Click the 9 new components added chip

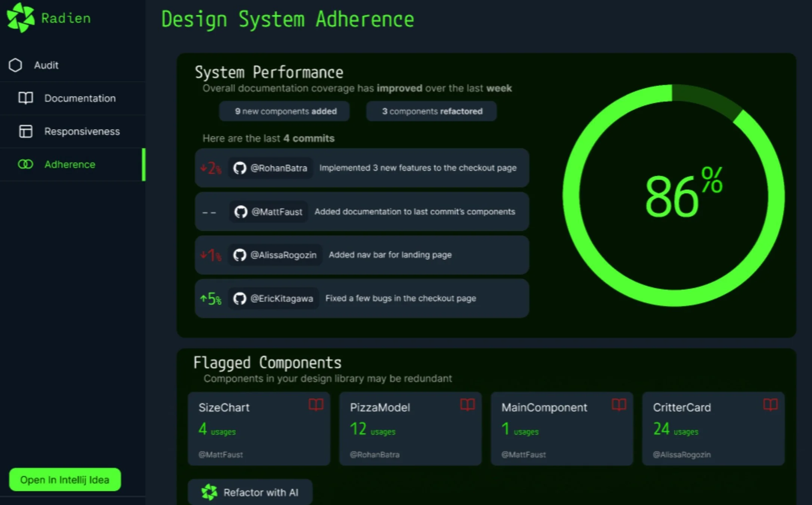click(x=285, y=111)
